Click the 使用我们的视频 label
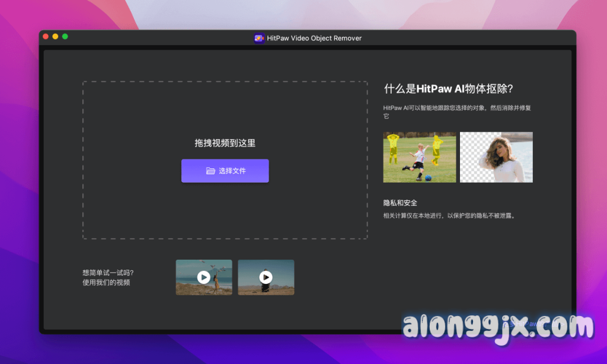607x364 pixels. 106,282
